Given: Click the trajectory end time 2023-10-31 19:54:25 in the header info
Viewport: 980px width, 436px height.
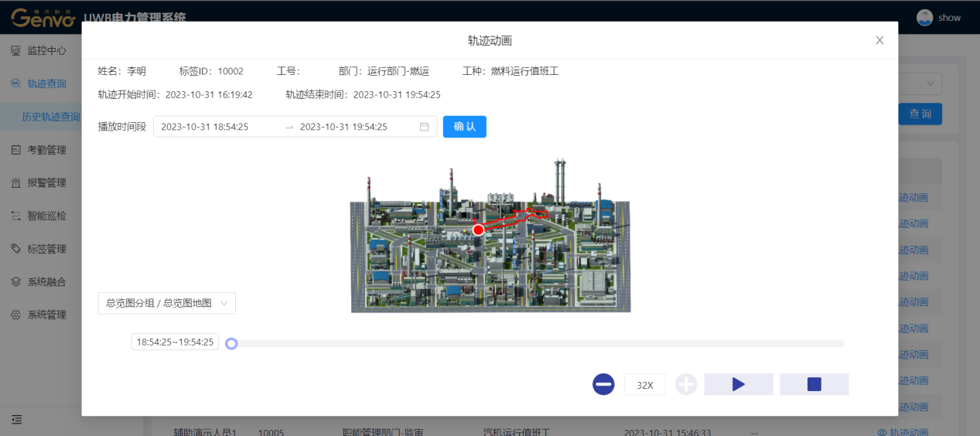Looking at the screenshot, I should coord(397,94).
